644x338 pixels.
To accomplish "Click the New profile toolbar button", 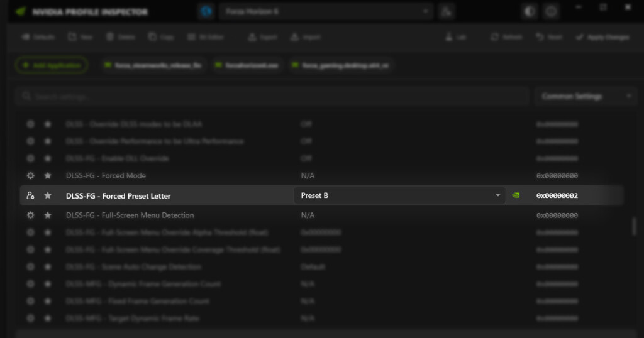I will pos(80,37).
